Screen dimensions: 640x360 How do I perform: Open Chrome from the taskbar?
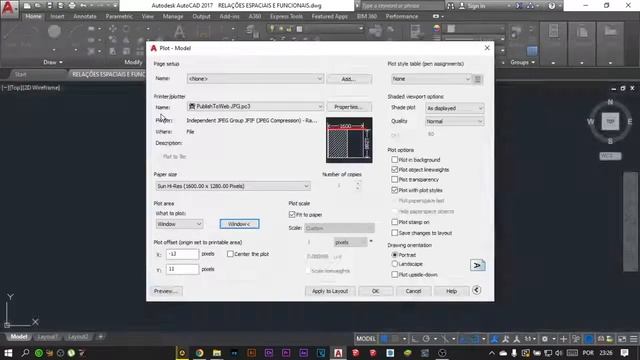200,353
